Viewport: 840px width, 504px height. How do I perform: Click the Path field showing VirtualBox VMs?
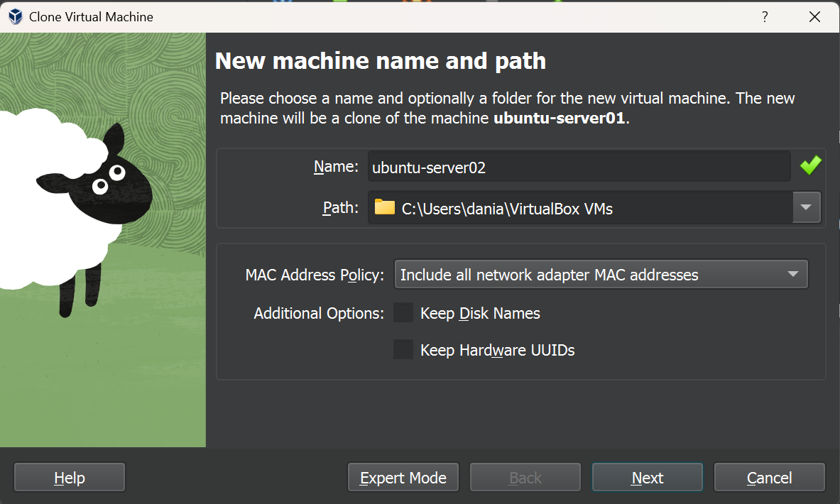point(579,208)
